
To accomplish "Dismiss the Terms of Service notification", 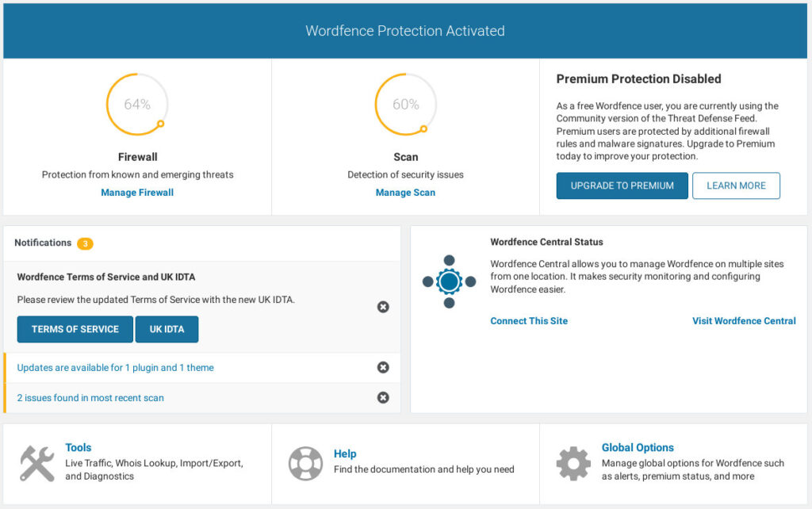I will tap(383, 307).
